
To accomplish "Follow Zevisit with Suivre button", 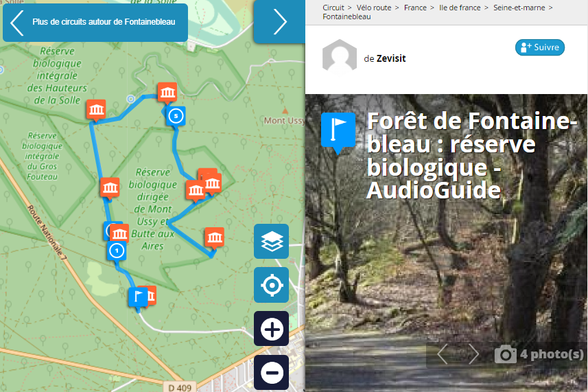I will point(540,47).
